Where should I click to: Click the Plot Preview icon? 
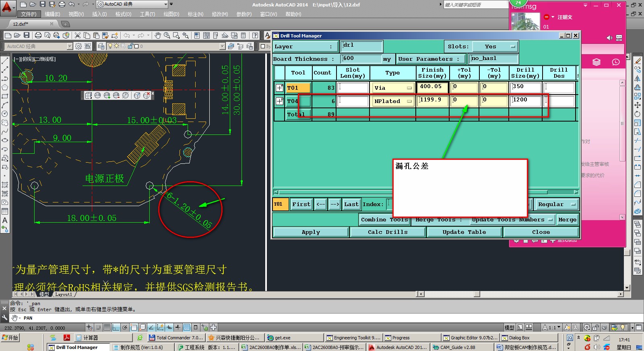(47, 35)
